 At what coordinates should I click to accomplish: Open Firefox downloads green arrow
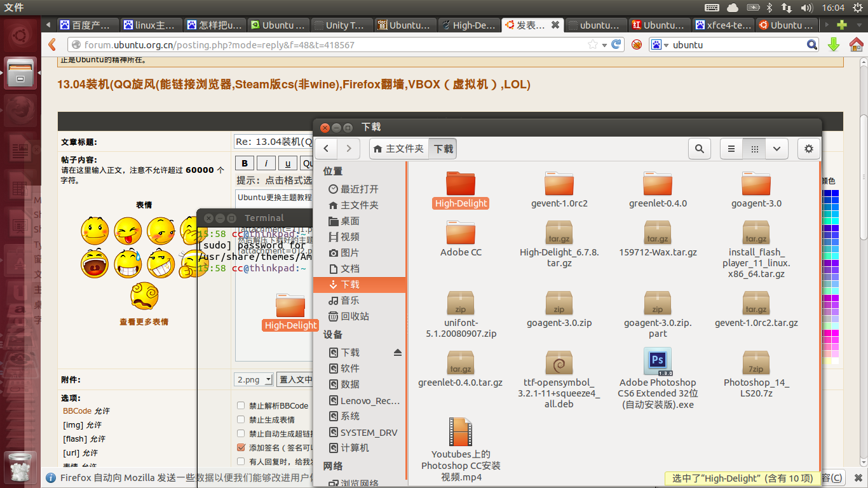[834, 44]
